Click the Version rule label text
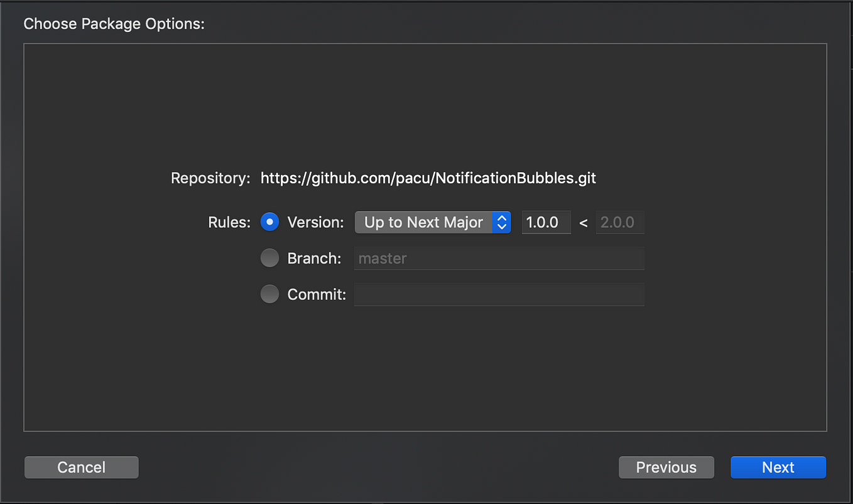The width and height of the screenshot is (853, 504). [x=315, y=222]
